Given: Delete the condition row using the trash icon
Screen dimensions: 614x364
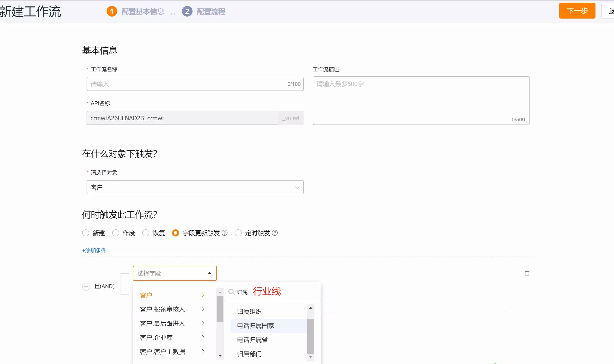Looking at the screenshot, I should tap(527, 273).
